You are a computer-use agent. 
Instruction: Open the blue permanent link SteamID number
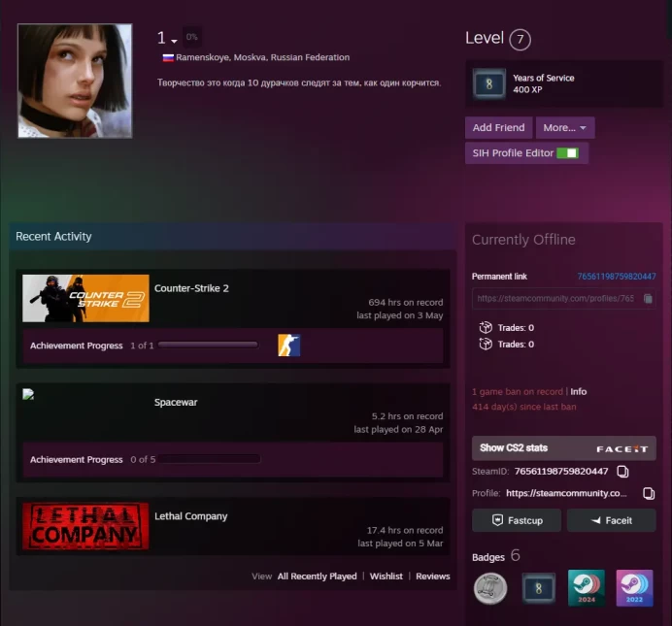click(x=617, y=277)
